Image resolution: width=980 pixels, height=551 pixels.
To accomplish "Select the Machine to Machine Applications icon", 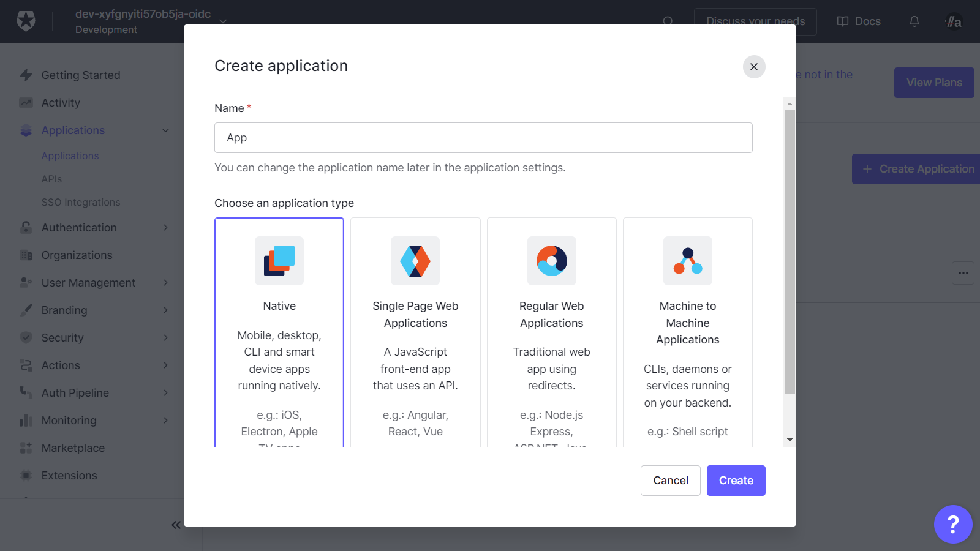I will click(x=687, y=261).
